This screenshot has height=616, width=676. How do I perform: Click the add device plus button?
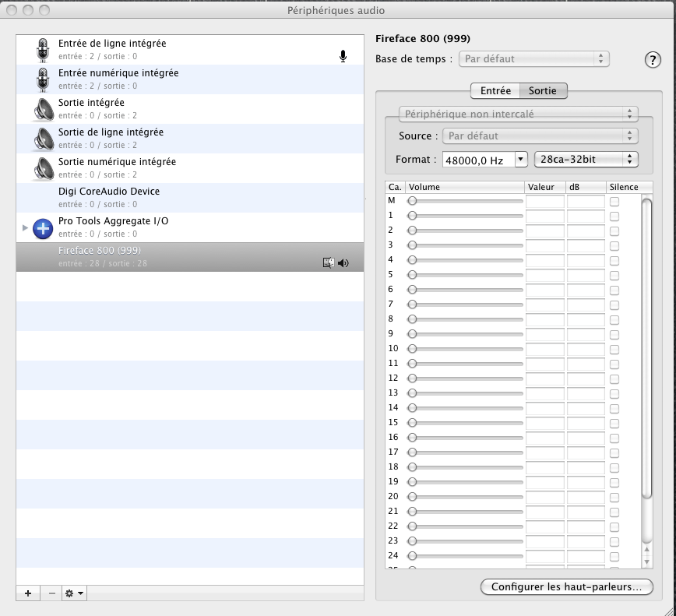[28, 593]
